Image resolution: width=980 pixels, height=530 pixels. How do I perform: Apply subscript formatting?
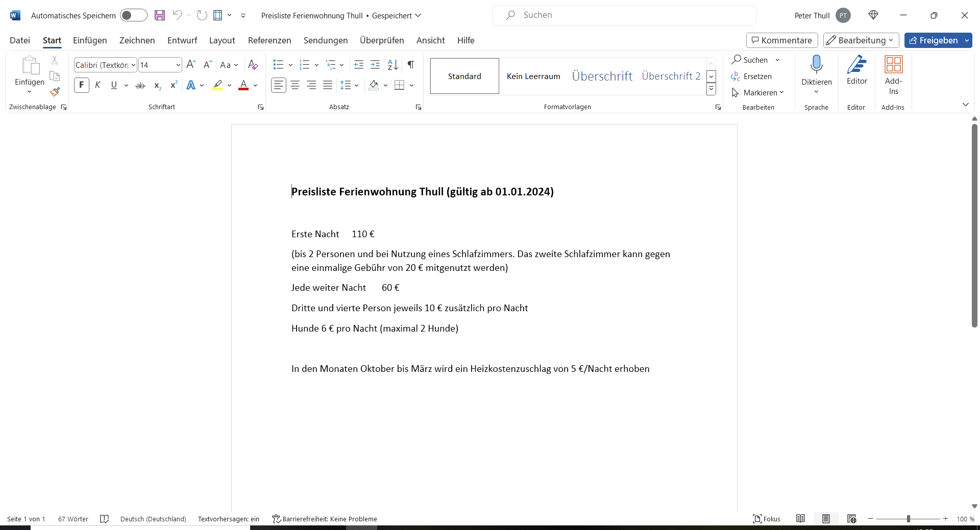[x=158, y=85]
